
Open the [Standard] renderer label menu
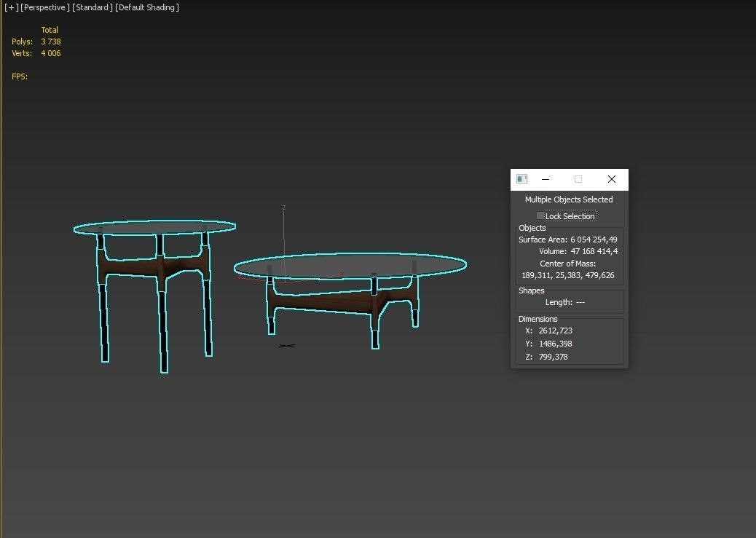[92, 7]
